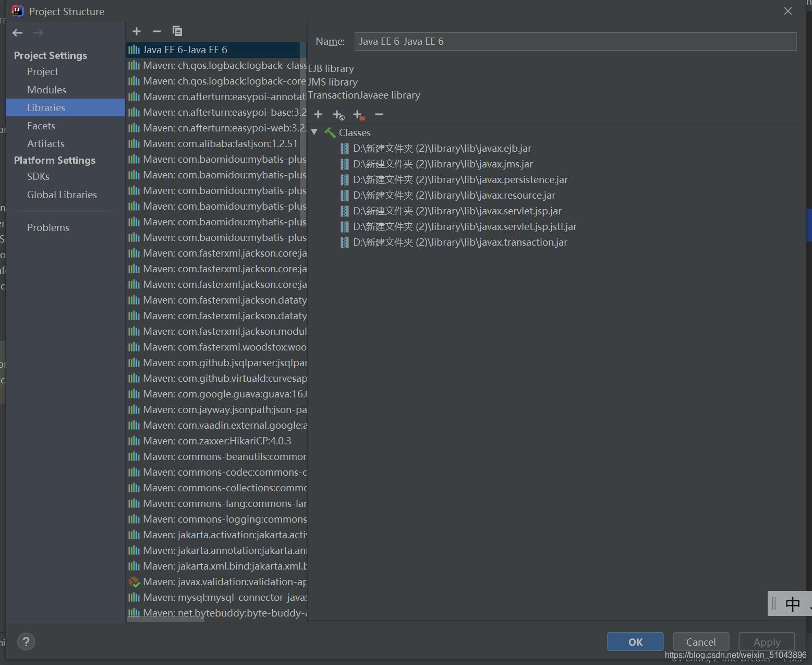Open Global Libraries under Platform Settings
Viewport: 812px width, 665px height.
tap(62, 195)
